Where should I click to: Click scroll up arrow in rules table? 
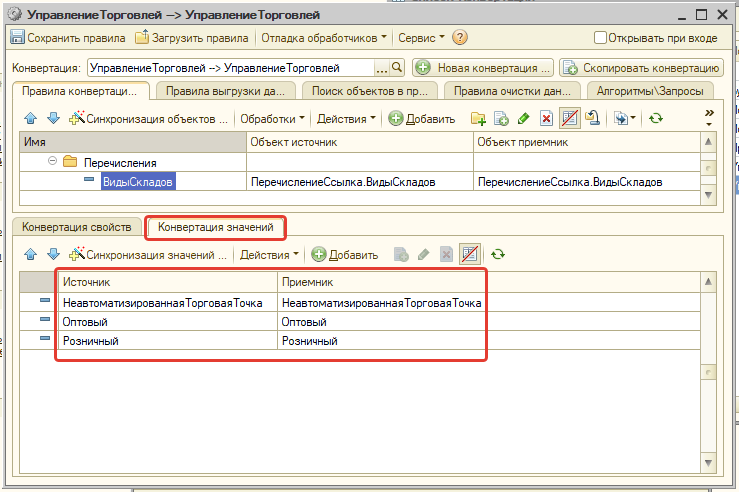pyautogui.click(x=708, y=142)
